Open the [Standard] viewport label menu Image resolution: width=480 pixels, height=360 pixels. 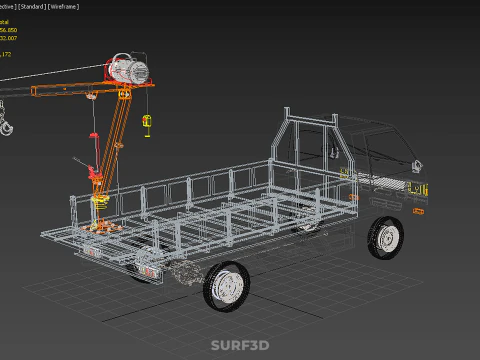pos(32,7)
